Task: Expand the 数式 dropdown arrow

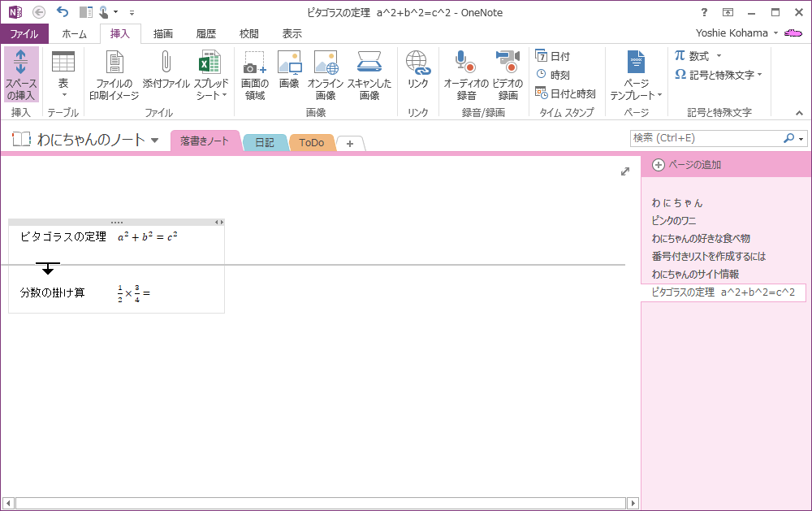Action: (x=719, y=55)
